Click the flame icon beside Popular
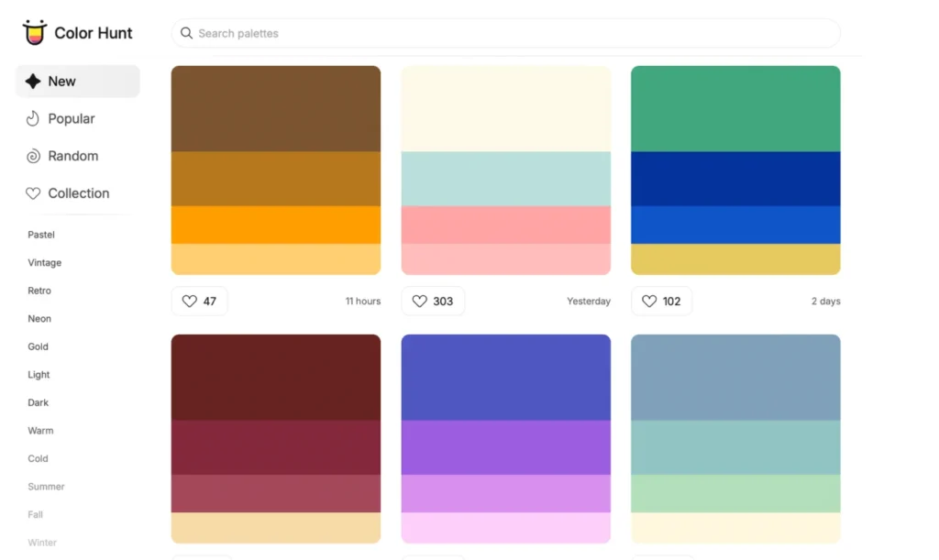939x560 pixels. (33, 119)
